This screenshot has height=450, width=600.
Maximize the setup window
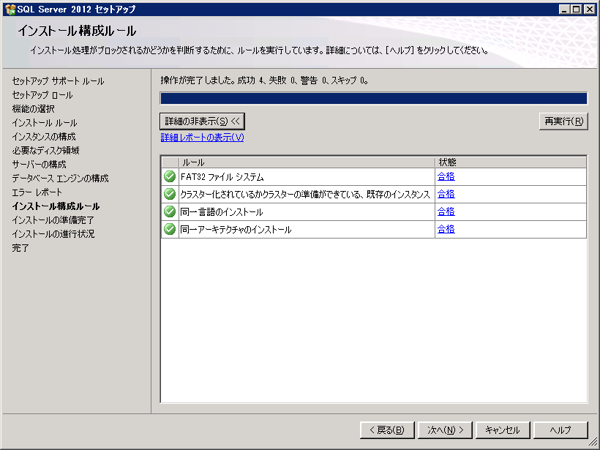[576, 9]
